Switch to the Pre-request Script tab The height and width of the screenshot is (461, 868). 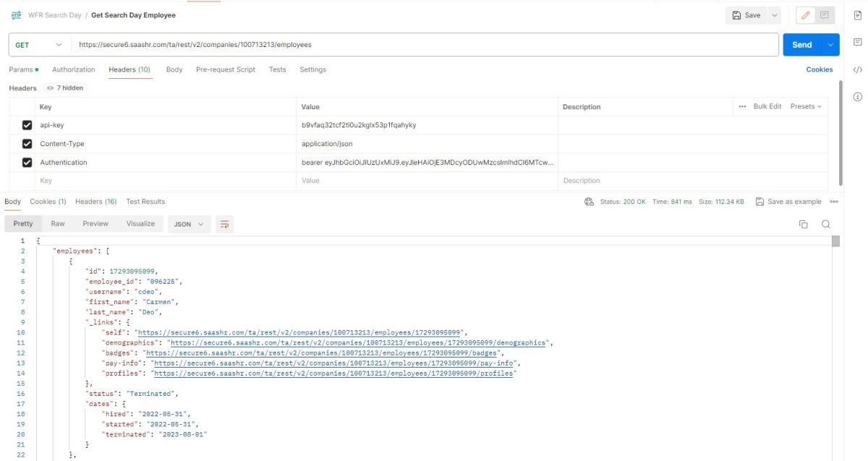(225, 69)
